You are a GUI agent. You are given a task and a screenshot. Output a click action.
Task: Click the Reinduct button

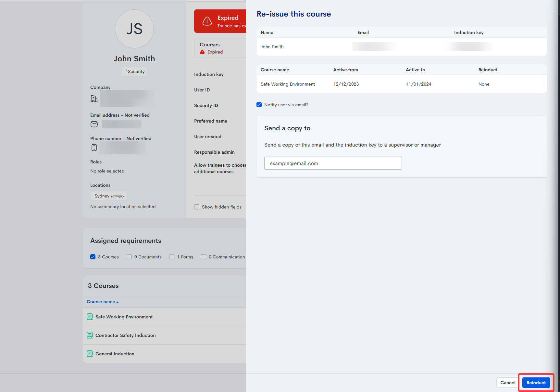click(x=536, y=383)
